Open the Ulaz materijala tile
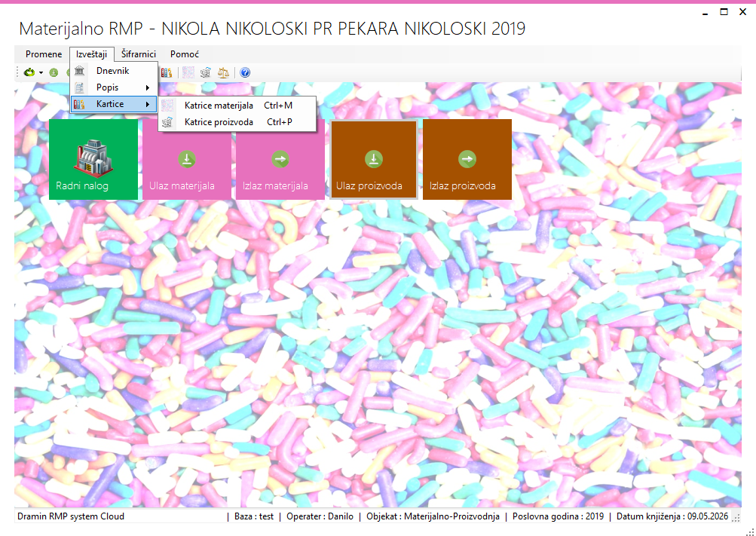 (x=187, y=160)
